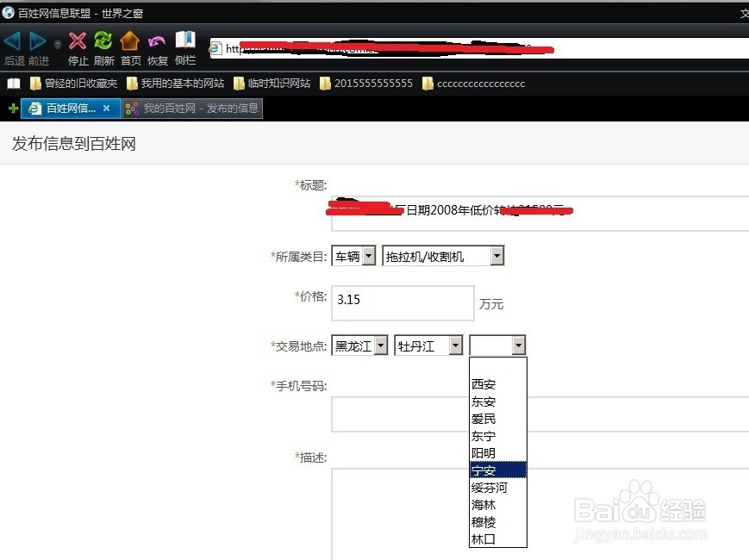
Task: Click the Forward (前进) arrow icon
Action: 38,41
